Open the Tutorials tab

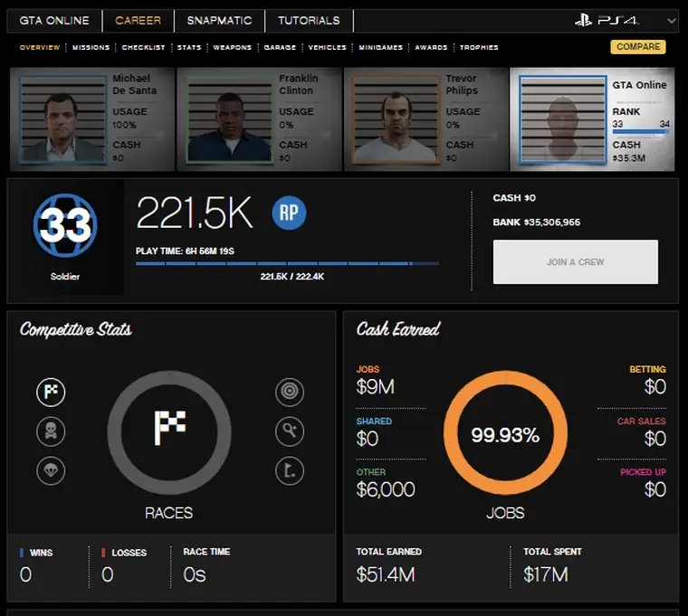(309, 21)
